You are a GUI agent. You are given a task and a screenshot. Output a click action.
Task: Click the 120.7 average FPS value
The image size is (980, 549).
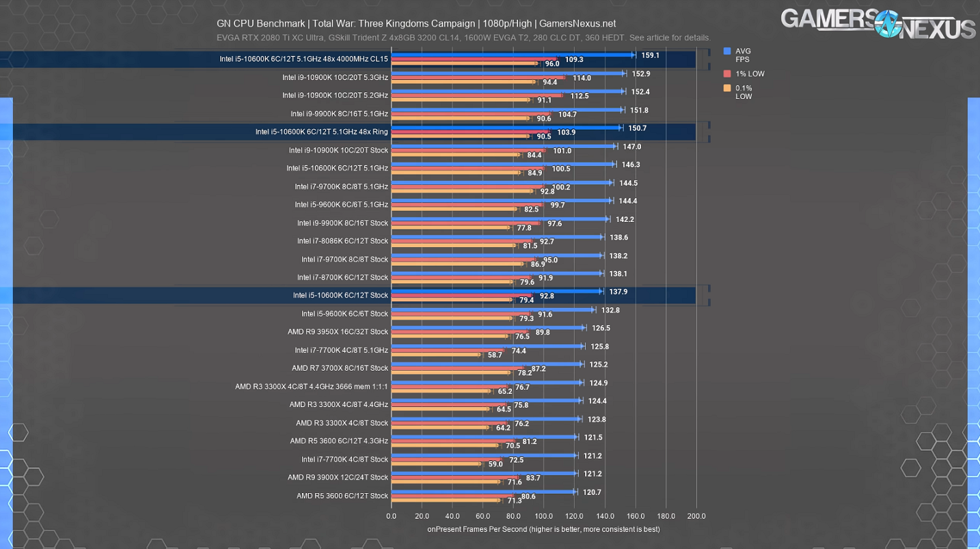coord(592,492)
